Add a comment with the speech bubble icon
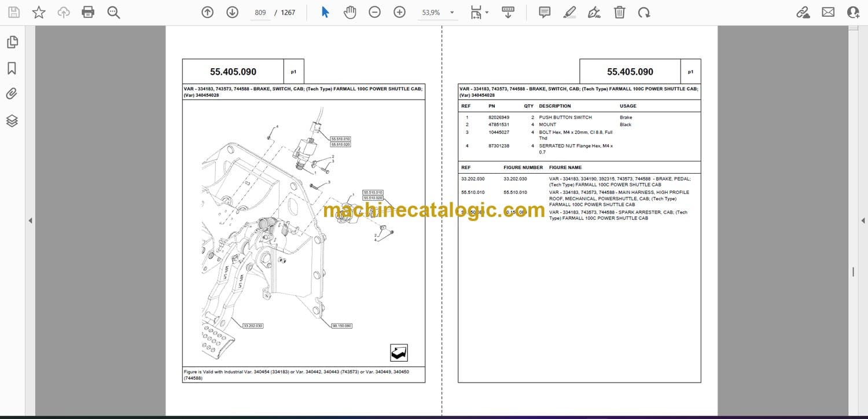Image resolution: width=868 pixels, height=419 pixels. point(545,12)
